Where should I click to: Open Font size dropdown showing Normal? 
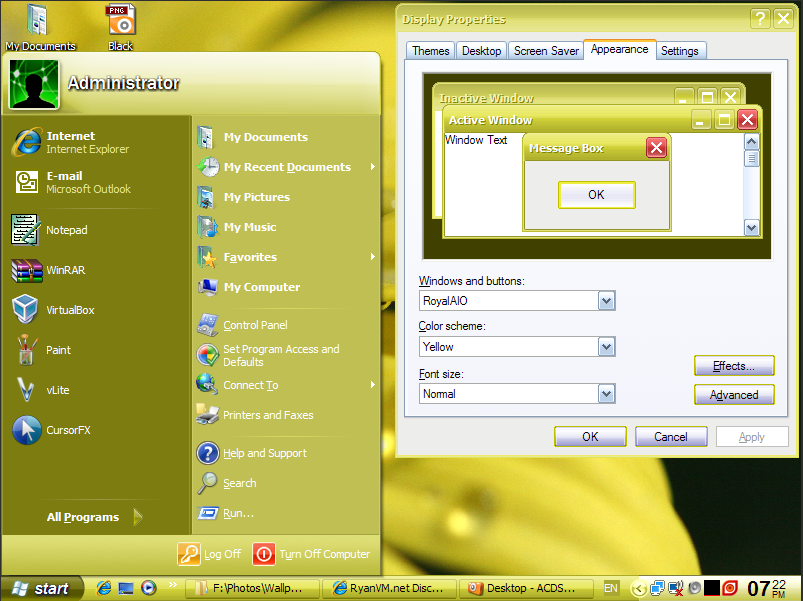pos(606,394)
